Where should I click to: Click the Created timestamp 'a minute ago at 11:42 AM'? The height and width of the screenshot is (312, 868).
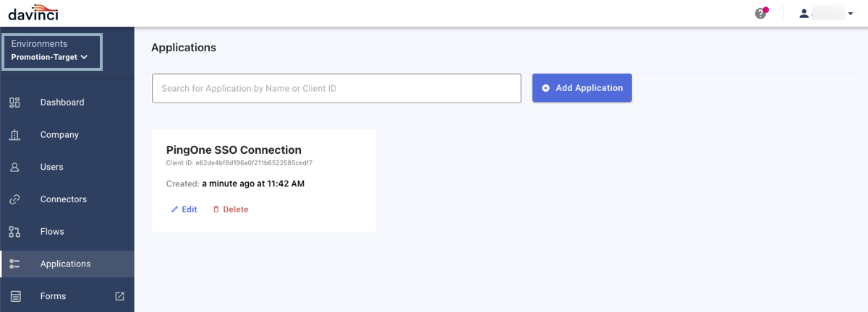(253, 184)
